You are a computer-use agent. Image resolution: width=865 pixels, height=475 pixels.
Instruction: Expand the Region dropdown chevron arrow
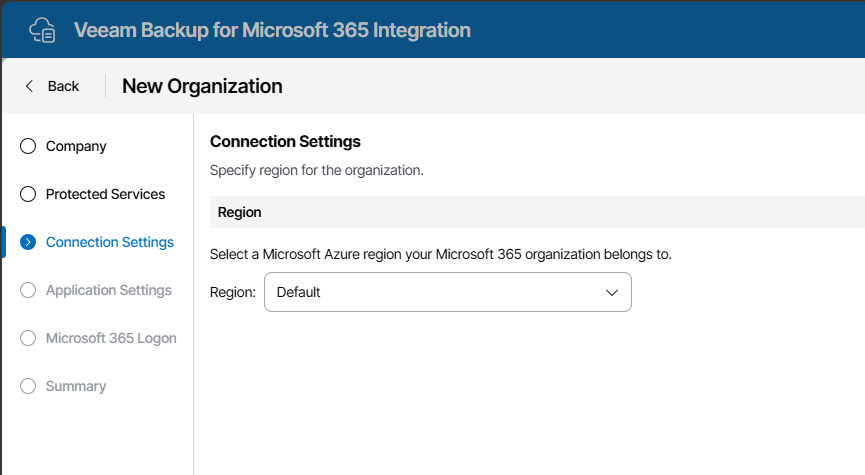coord(612,292)
